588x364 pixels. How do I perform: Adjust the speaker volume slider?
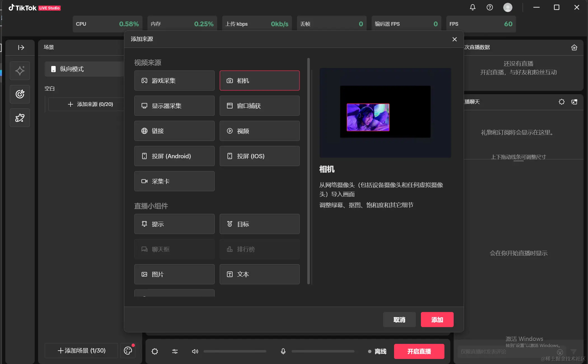coord(235,351)
